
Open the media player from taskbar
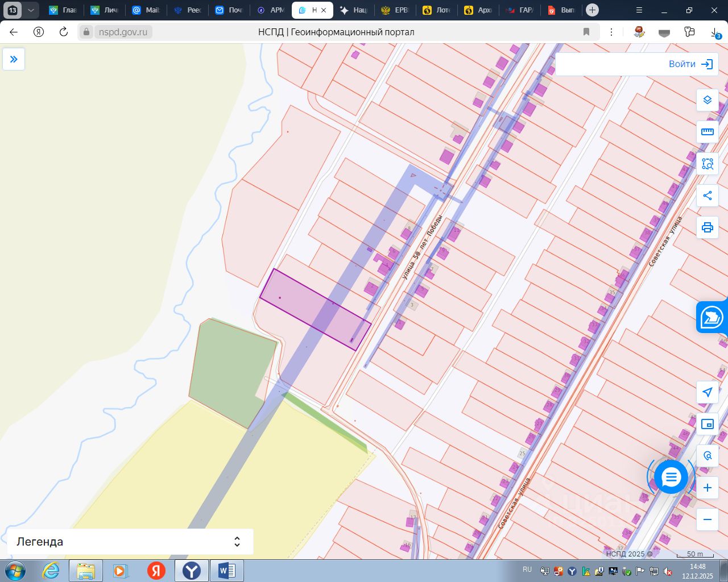coord(121,571)
